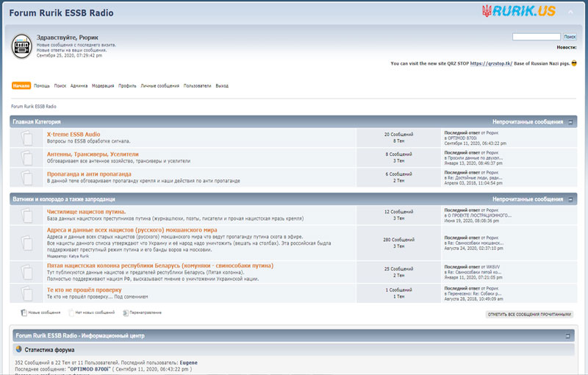Open latest member Eugene profile
Viewport: 588px width, 375px height.
(x=189, y=362)
